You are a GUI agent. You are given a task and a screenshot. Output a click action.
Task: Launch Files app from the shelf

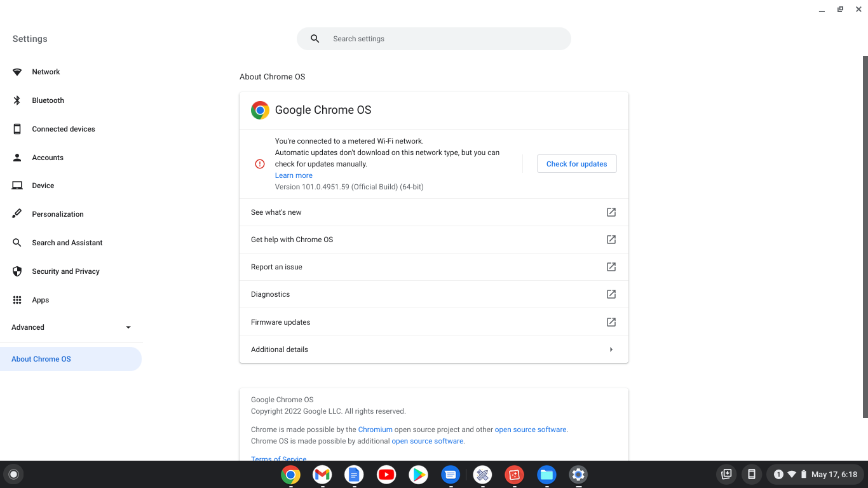click(x=546, y=475)
